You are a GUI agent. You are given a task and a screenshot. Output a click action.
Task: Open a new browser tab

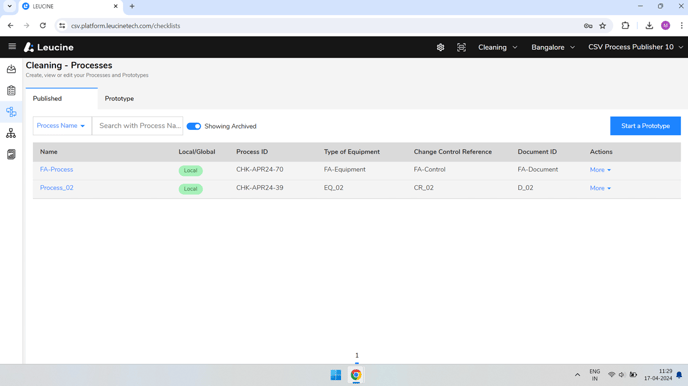tap(132, 6)
